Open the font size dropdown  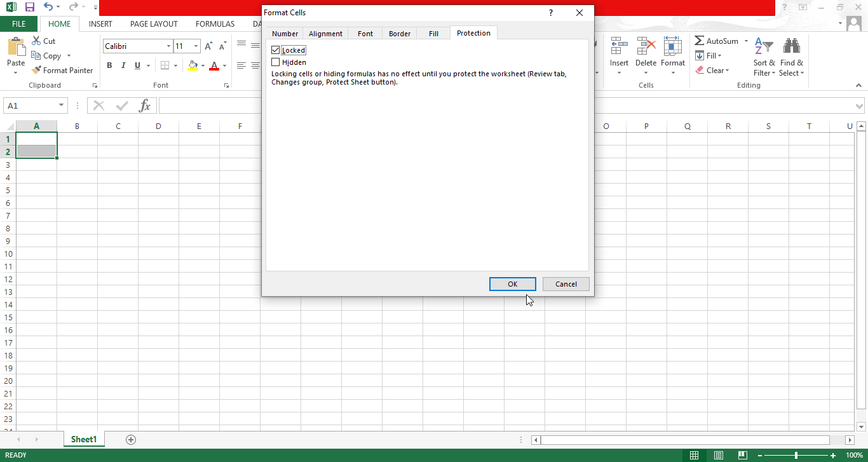tap(196, 46)
